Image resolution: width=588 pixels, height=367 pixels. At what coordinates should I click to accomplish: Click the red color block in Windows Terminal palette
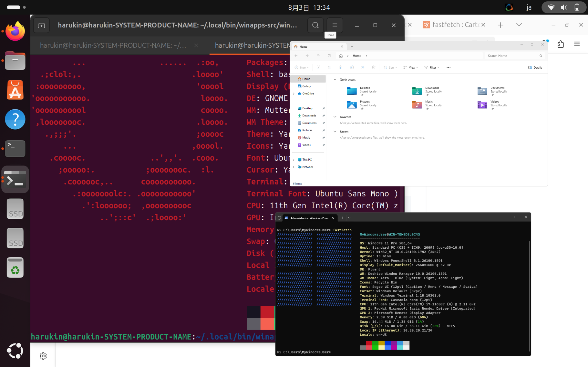click(x=369, y=344)
